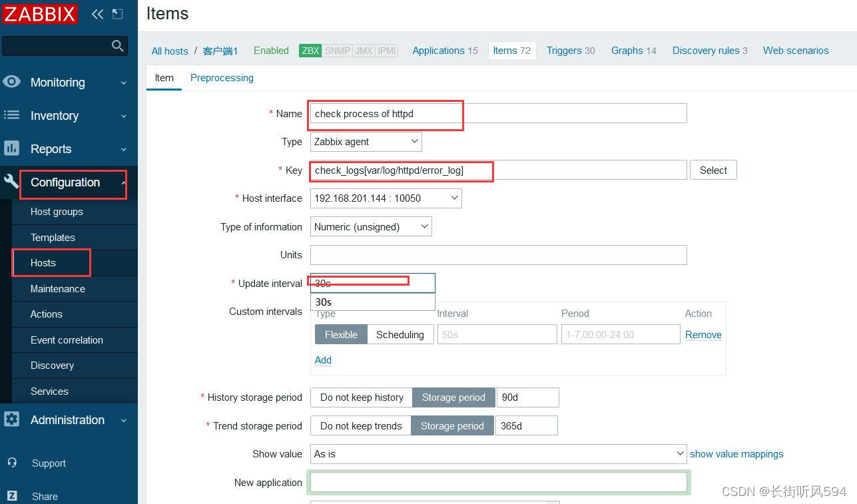857x504 pixels.
Task: Open the Triggers 30 tab
Action: pos(571,51)
